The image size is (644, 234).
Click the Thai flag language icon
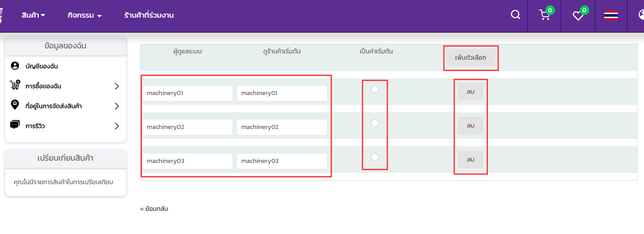click(x=611, y=15)
